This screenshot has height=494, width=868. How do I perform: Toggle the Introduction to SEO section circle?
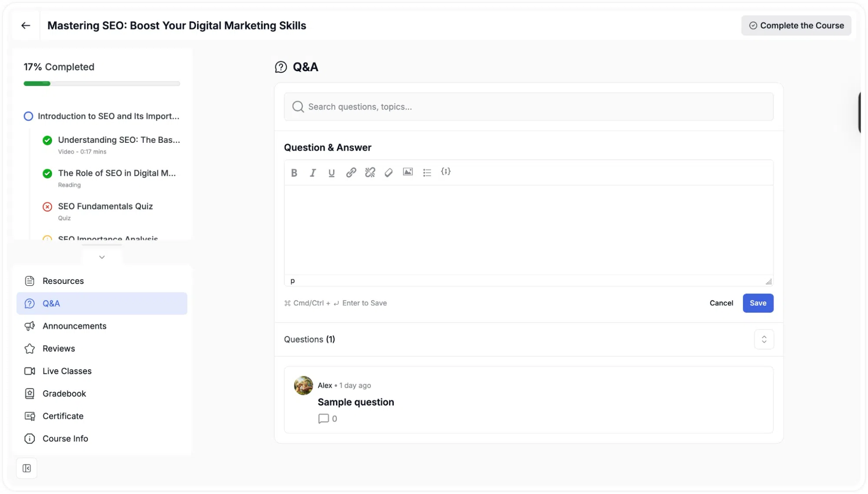click(28, 116)
